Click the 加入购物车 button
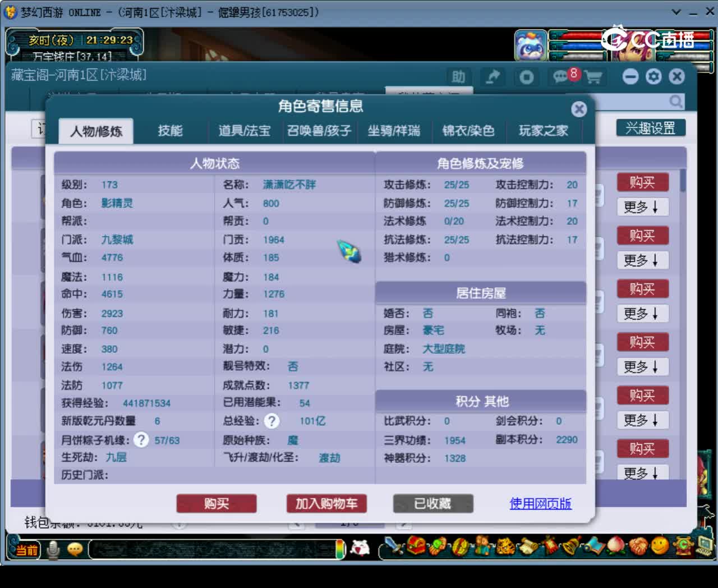The height and width of the screenshot is (588, 718). coord(326,504)
